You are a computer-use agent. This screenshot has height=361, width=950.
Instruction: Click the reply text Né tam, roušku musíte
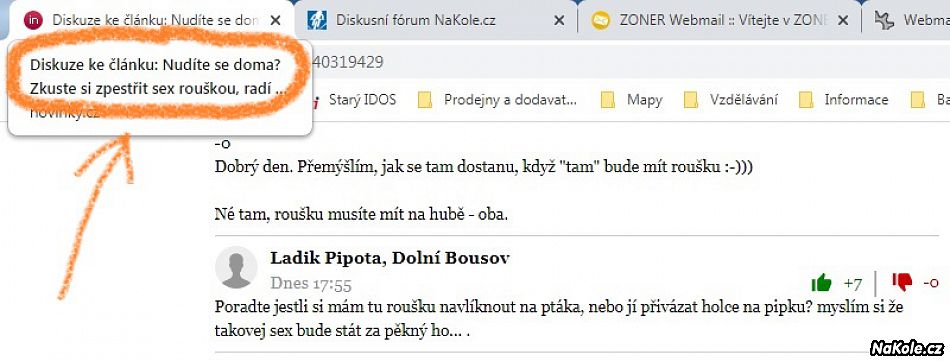[x=361, y=214]
